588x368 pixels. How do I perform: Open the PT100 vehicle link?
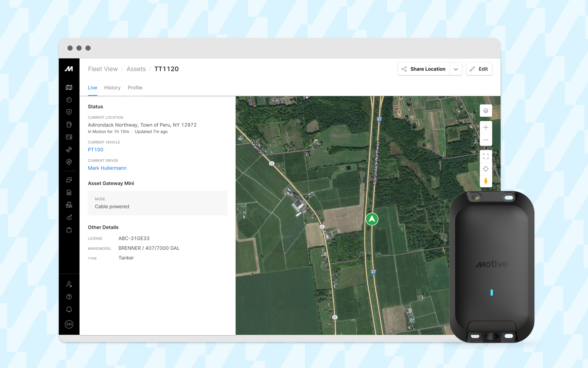(96, 149)
